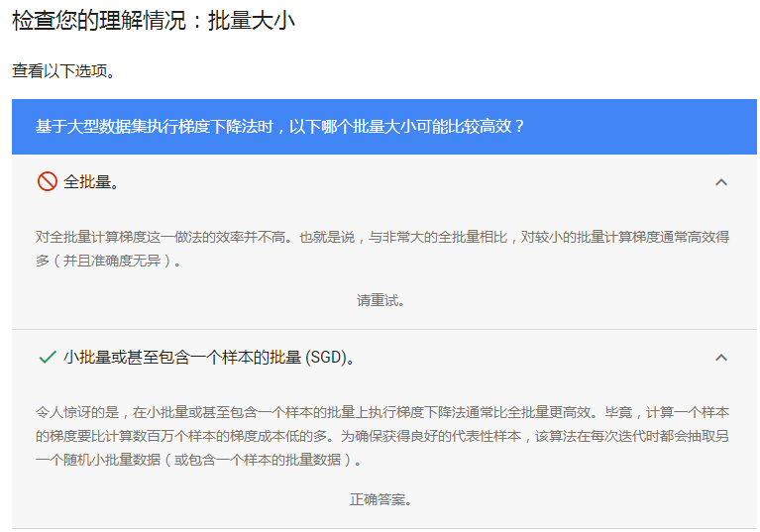760x532 pixels.
Task: Collapse the 小批量 (SGD) answer chevron
Action: 721,358
